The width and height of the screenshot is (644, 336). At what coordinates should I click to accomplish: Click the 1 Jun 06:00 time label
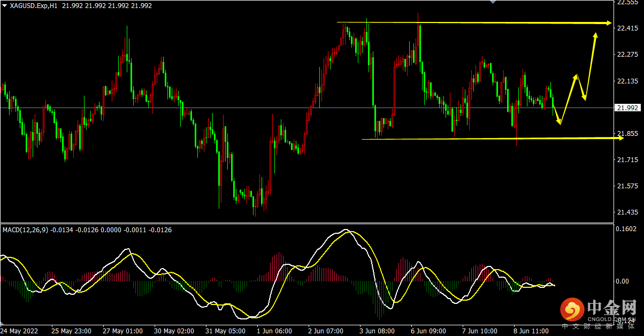pyautogui.click(x=274, y=331)
